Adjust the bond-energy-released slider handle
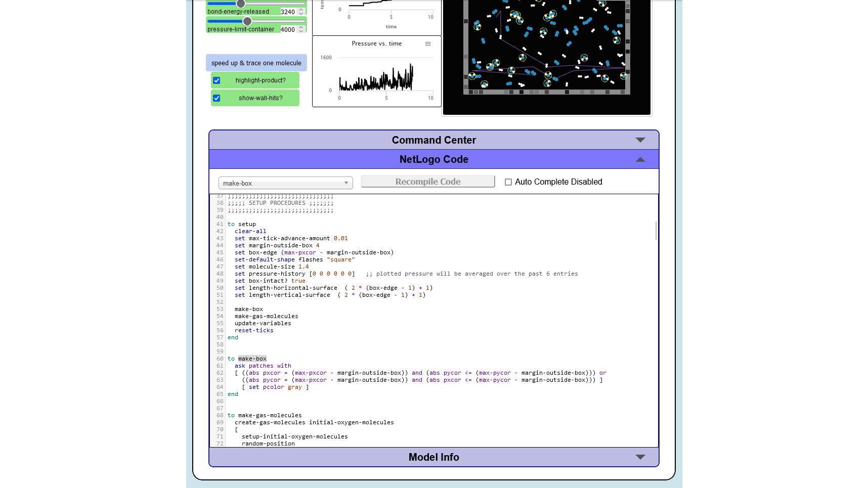The image size is (868, 488). (x=241, y=4)
